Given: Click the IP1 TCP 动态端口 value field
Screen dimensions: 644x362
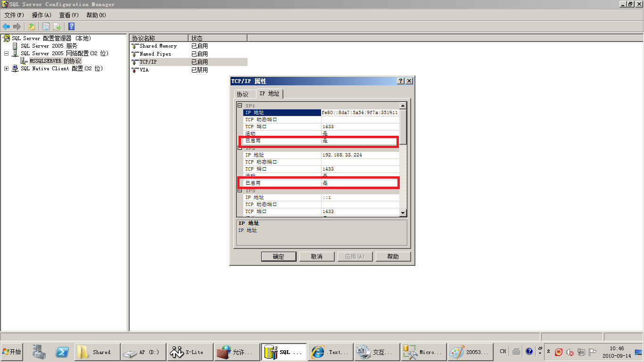Looking at the screenshot, I should pos(360,120).
